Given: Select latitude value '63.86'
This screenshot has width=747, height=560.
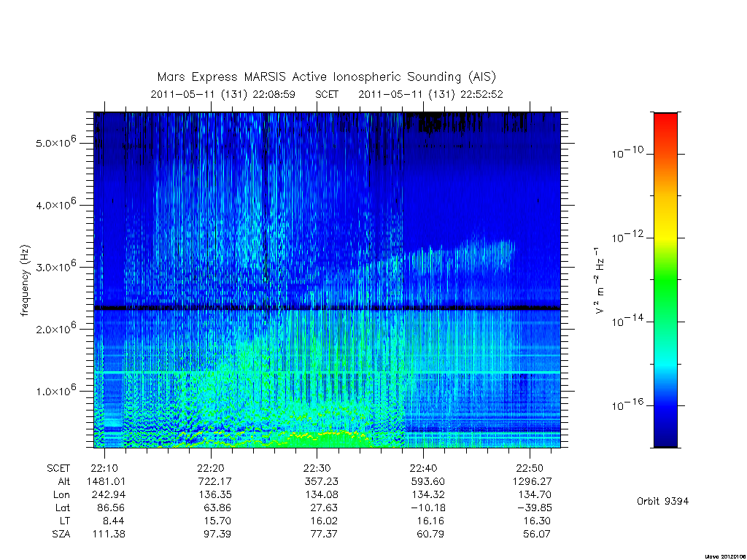Looking at the screenshot, I should [x=217, y=507].
